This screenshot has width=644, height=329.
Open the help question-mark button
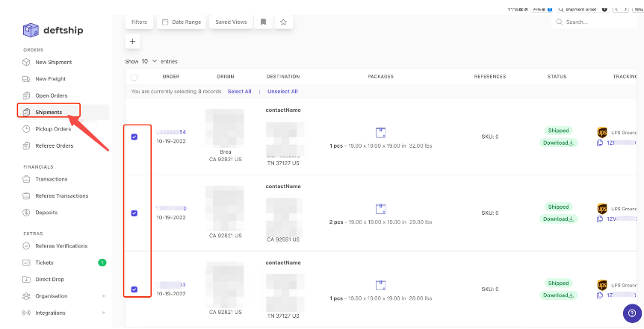coord(632,314)
